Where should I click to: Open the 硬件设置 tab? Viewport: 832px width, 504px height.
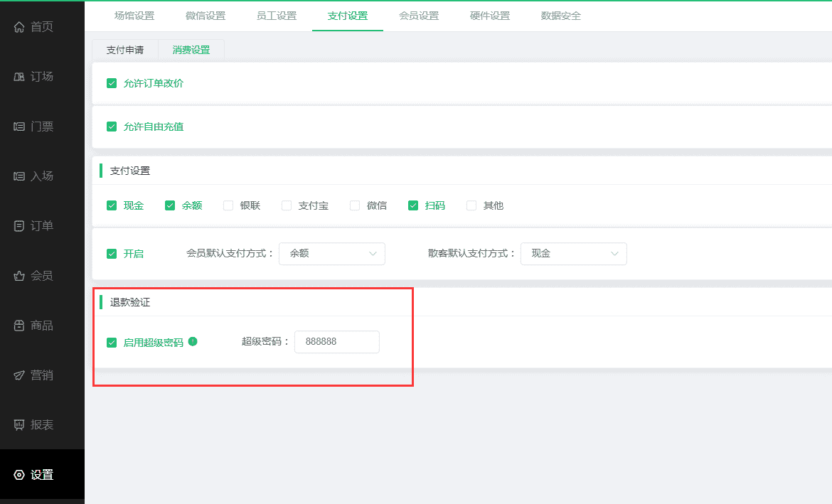click(490, 16)
